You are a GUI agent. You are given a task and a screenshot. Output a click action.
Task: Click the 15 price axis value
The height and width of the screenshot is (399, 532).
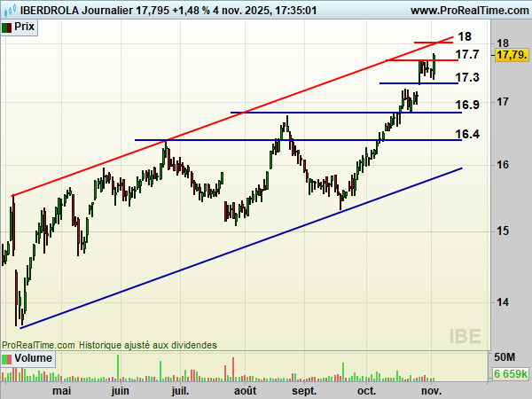click(503, 231)
